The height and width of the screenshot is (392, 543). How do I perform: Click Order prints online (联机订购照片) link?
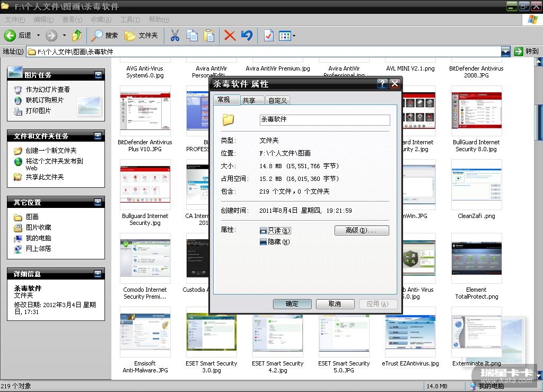[45, 100]
